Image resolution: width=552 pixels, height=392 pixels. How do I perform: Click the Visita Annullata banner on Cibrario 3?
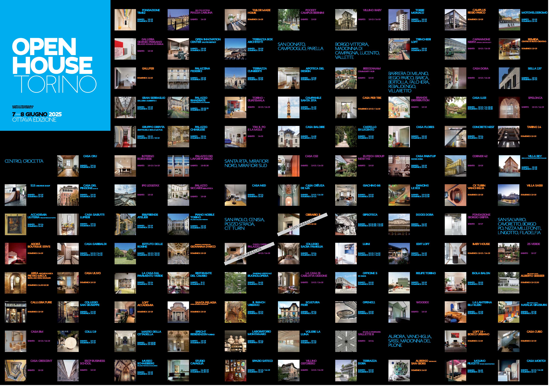[302, 224]
